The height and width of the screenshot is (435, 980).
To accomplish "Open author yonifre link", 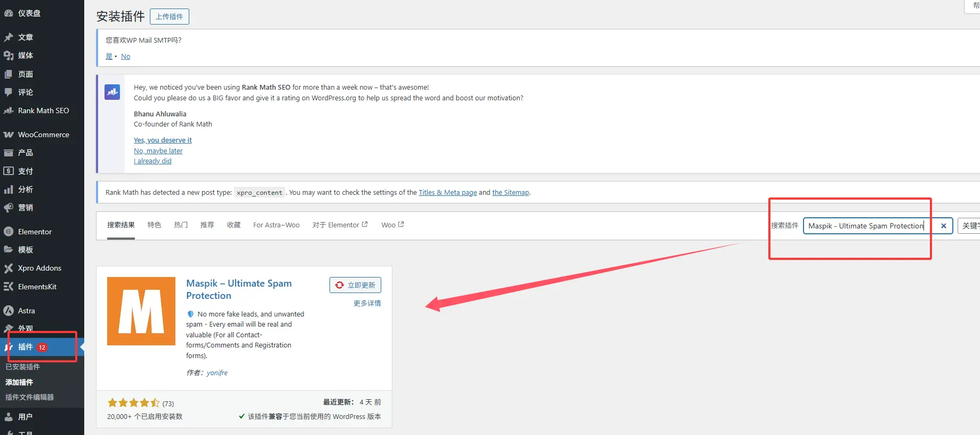I will (x=217, y=373).
